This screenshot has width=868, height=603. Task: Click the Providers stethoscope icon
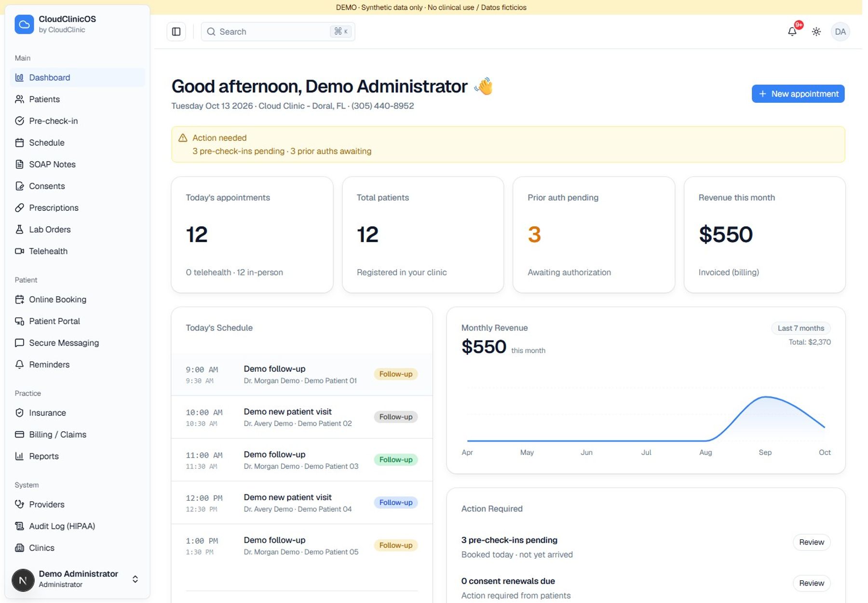click(19, 504)
